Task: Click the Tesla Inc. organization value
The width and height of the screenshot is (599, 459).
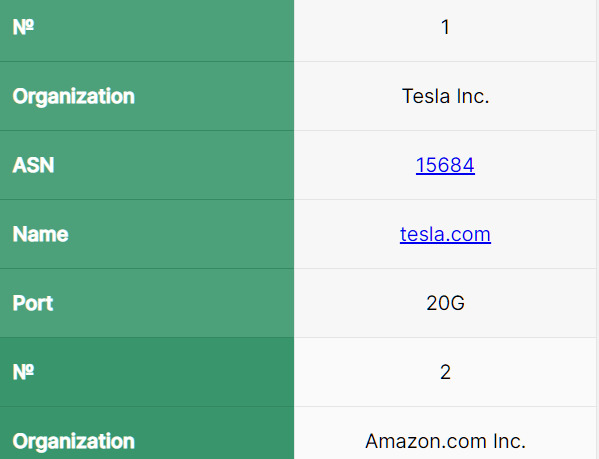Action: (445, 96)
